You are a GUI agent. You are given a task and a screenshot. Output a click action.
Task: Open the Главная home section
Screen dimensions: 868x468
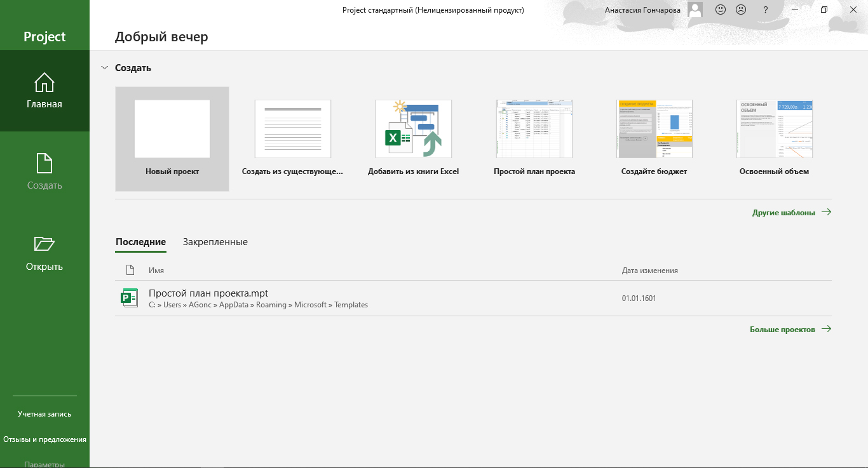pyautogui.click(x=44, y=91)
